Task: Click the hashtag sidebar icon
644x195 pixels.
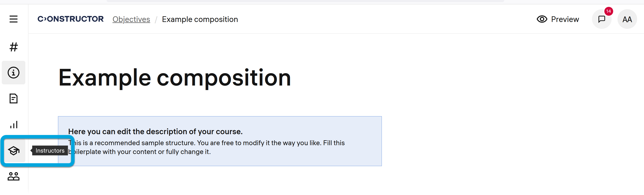Action: pyautogui.click(x=14, y=47)
